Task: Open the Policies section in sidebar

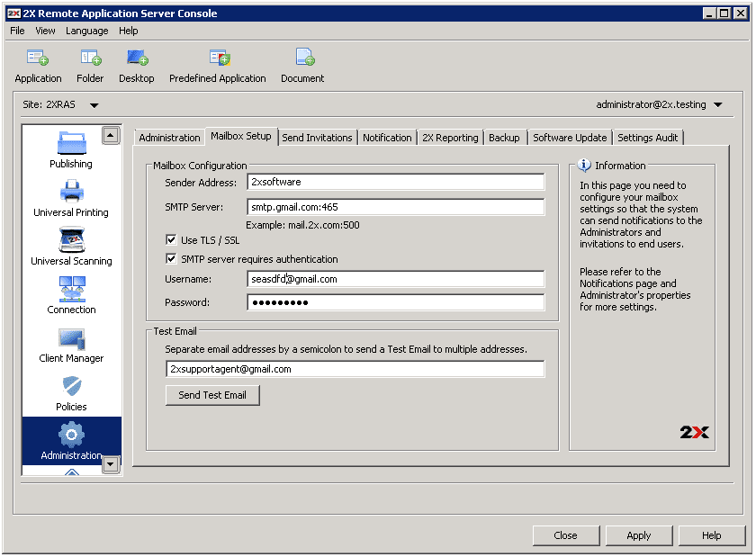Action: tap(71, 393)
